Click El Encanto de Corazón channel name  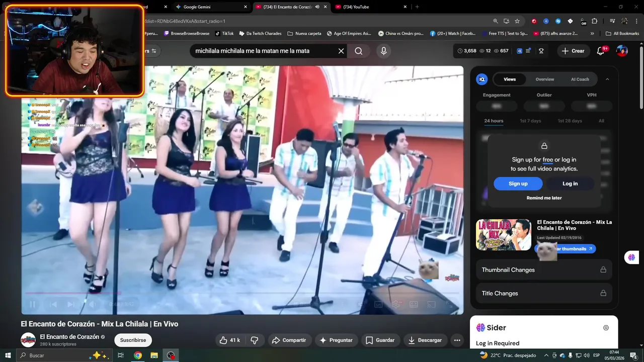click(69, 337)
